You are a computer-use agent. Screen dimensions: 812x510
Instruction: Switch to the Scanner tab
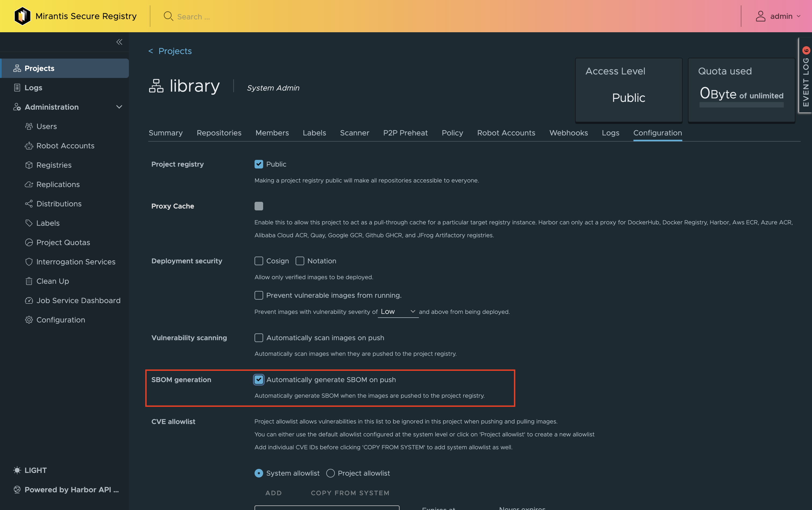point(355,133)
